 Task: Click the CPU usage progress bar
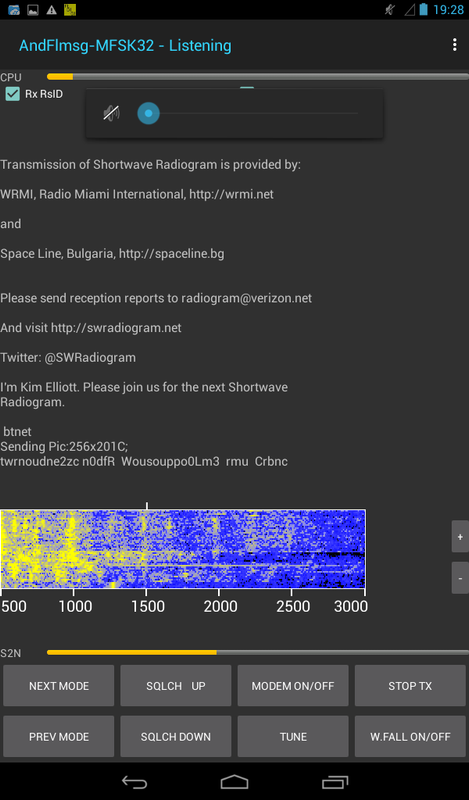[258, 77]
